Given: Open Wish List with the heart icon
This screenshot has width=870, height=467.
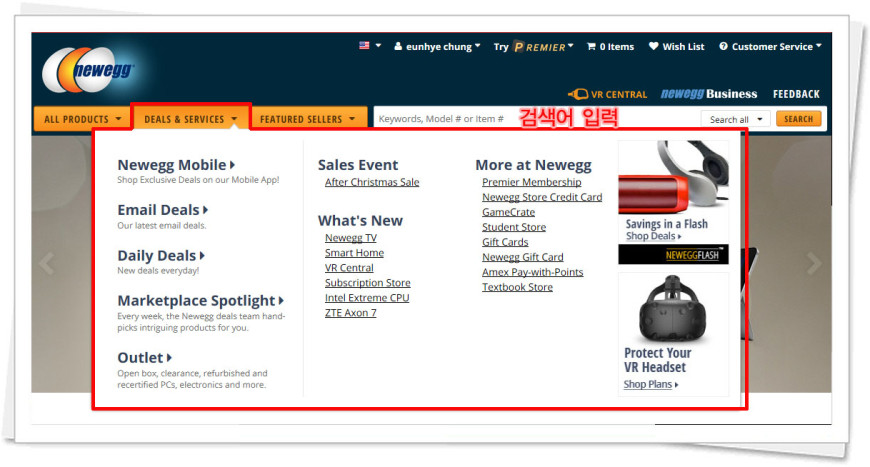Looking at the screenshot, I should 676,47.
